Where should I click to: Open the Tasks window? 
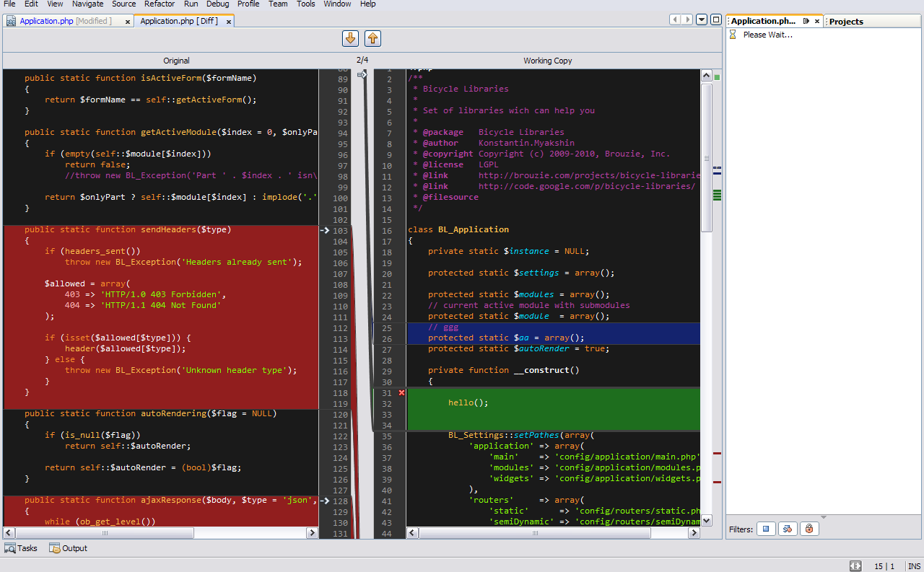point(21,548)
